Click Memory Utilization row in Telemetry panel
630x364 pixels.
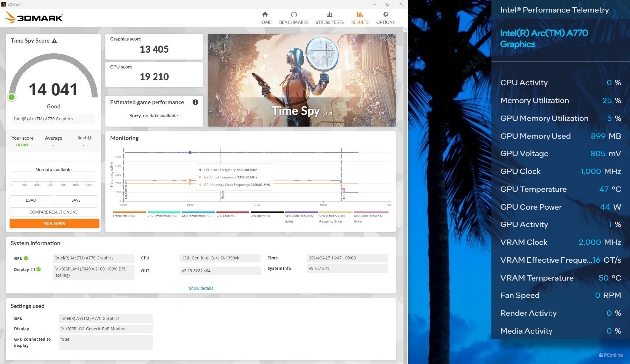tap(560, 101)
